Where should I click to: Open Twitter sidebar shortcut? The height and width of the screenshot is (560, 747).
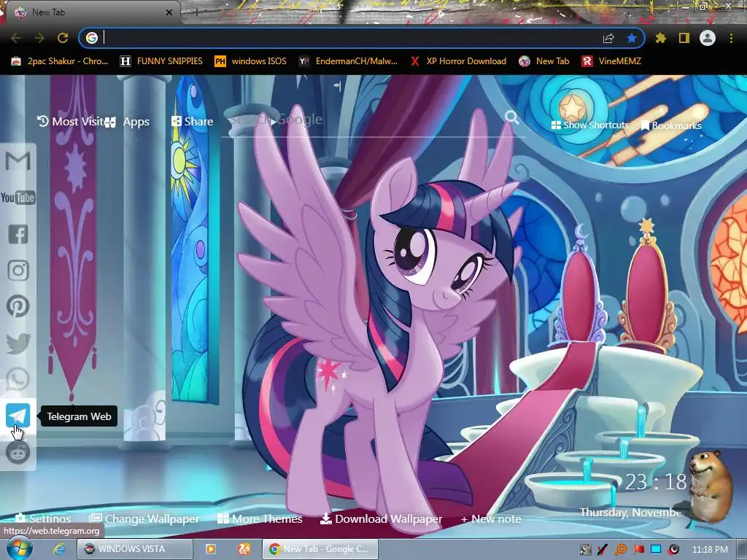(x=18, y=343)
